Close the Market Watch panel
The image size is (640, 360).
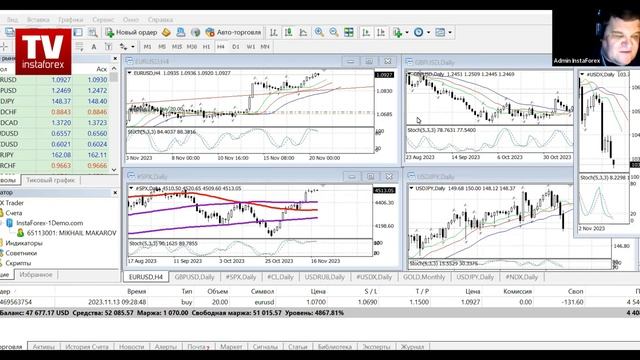pyautogui.click(x=115, y=59)
